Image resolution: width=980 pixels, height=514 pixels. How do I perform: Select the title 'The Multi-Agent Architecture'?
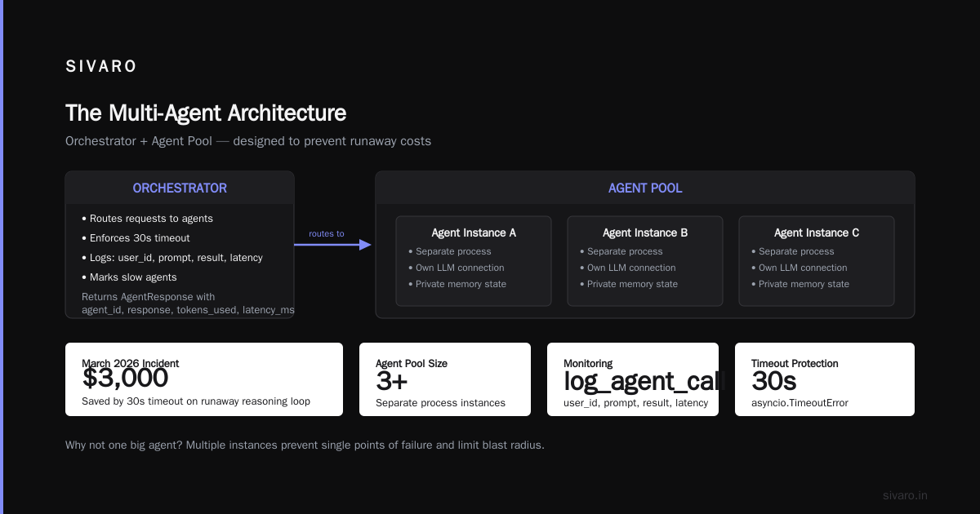206,113
